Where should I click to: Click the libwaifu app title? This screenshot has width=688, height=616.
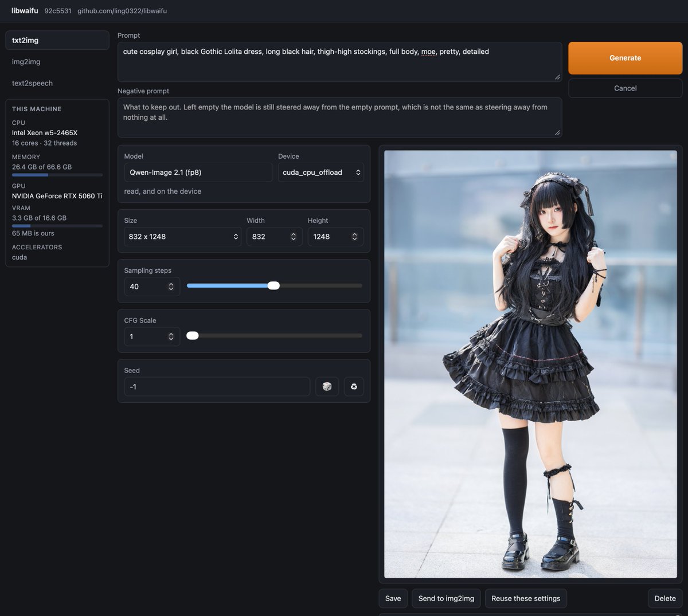pos(25,11)
